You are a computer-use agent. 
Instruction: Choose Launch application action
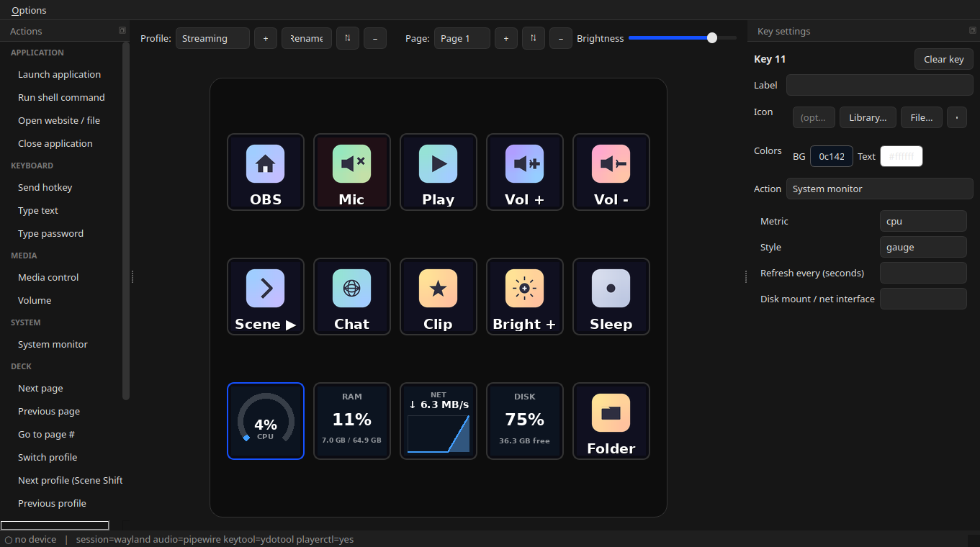click(59, 74)
